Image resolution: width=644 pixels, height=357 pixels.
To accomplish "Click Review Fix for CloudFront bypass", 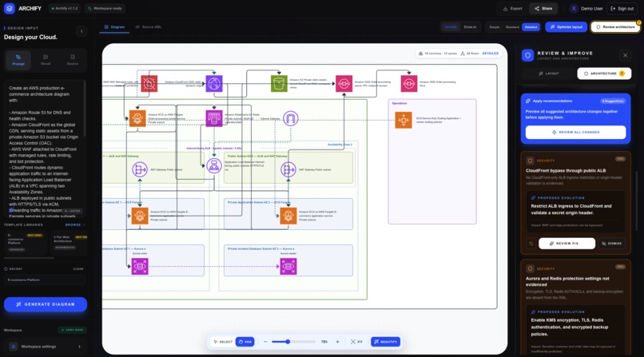I will click(x=566, y=244).
